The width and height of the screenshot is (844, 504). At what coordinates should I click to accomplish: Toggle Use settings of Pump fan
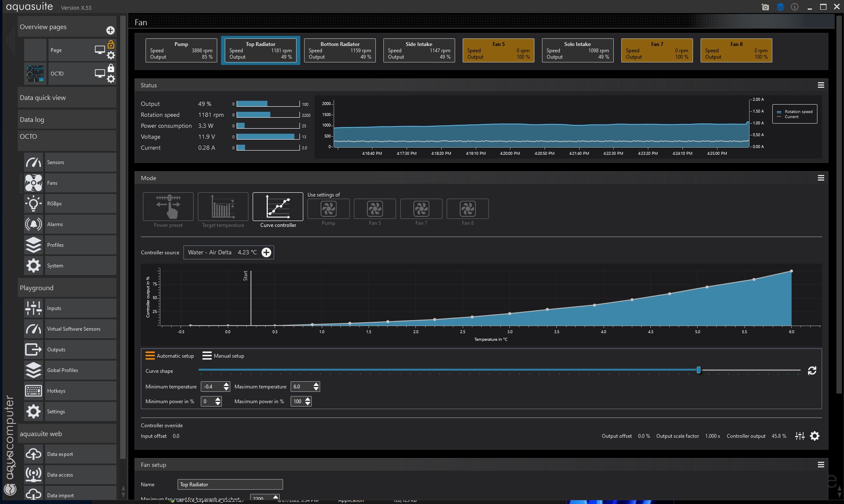click(328, 209)
